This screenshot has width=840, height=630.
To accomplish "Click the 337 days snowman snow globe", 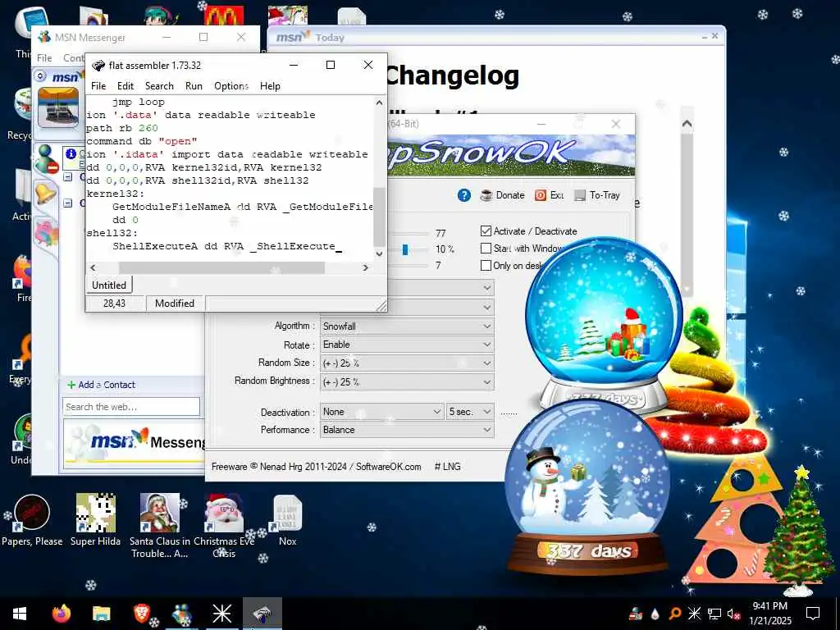I will tap(587, 488).
